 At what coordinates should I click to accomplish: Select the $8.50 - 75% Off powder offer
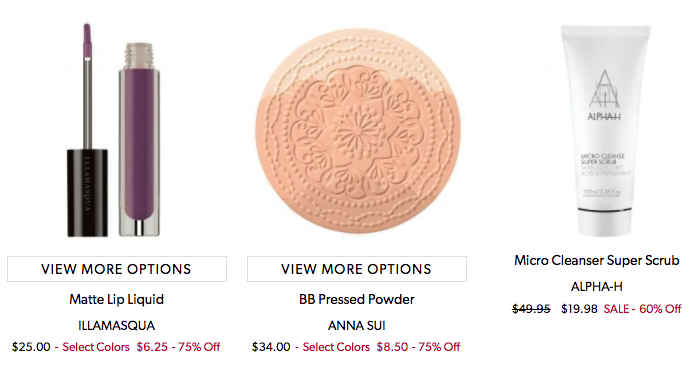(x=418, y=347)
